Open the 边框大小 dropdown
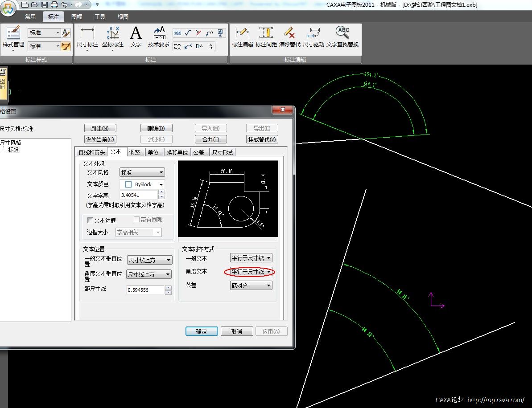The height and width of the screenshot is (408, 532). pos(138,232)
